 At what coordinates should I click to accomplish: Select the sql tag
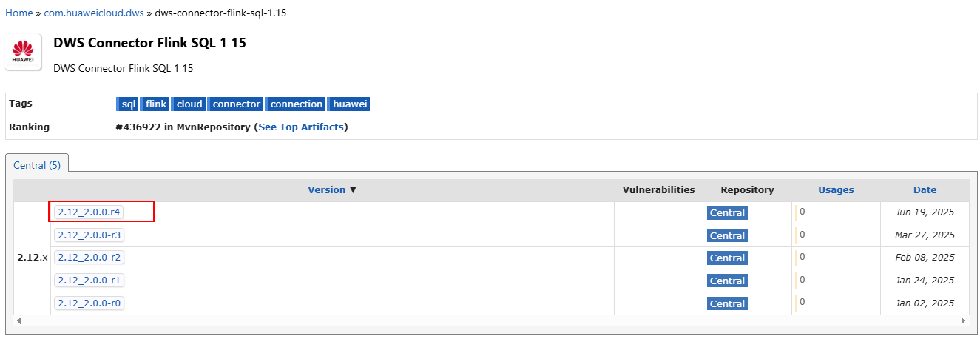[129, 104]
